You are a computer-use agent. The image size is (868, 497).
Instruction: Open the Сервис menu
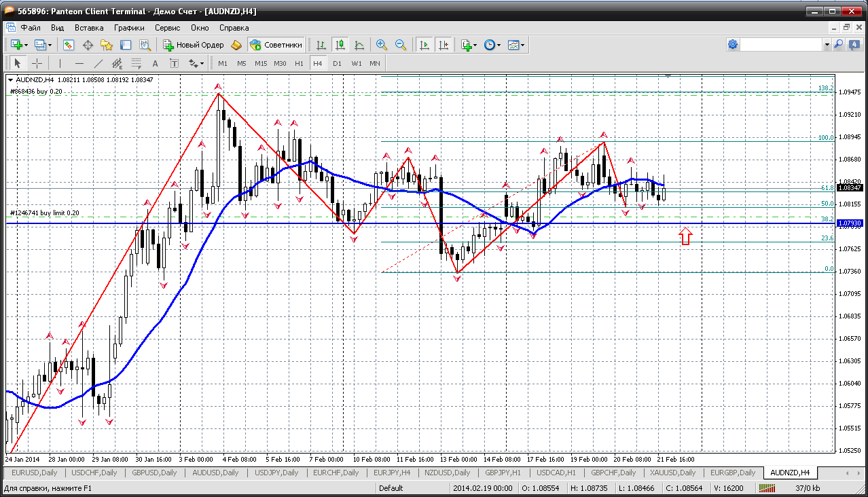pos(167,28)
